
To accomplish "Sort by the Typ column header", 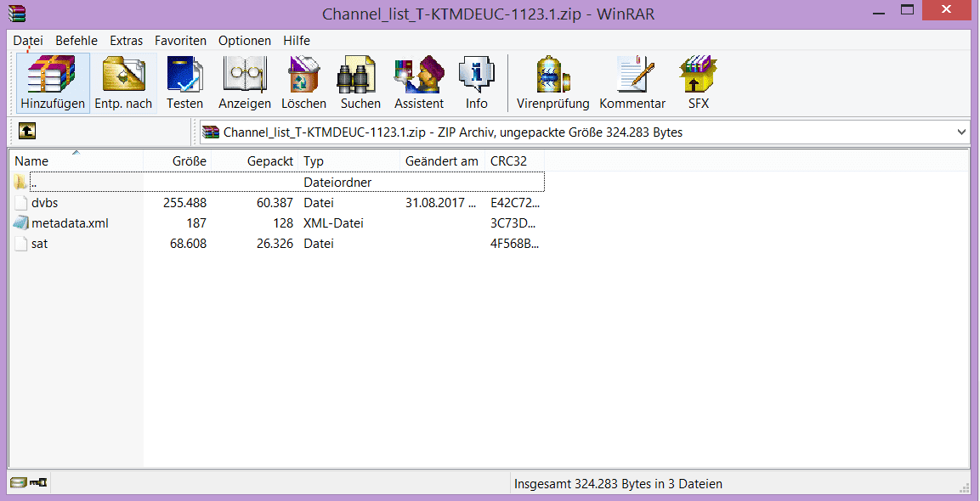I will [349, 160].
